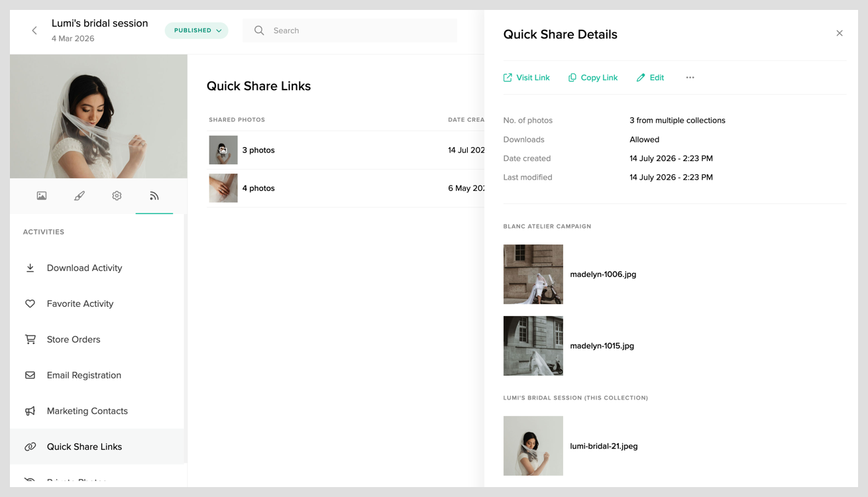This screenshot has width=868, height=497.
Task: Open the more options ellipsis menu
Action: tap(690, 78)
